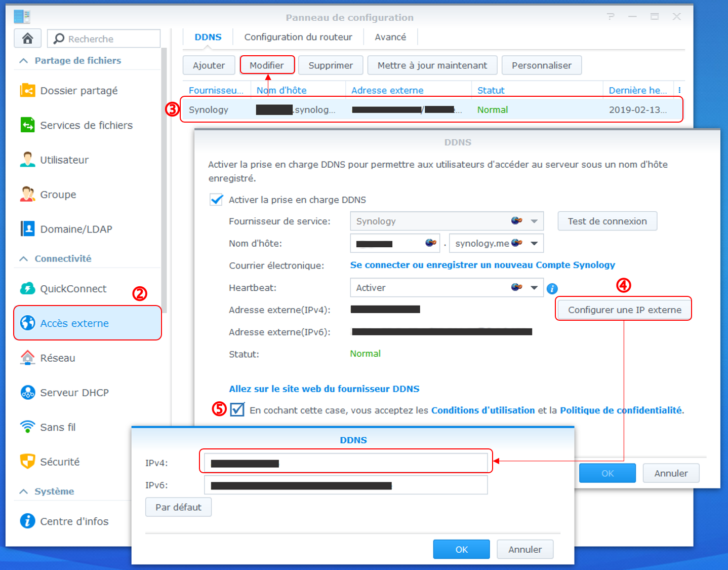
Task: Click the green Normal value beside Statut:
Action: (x=366, y=354)
